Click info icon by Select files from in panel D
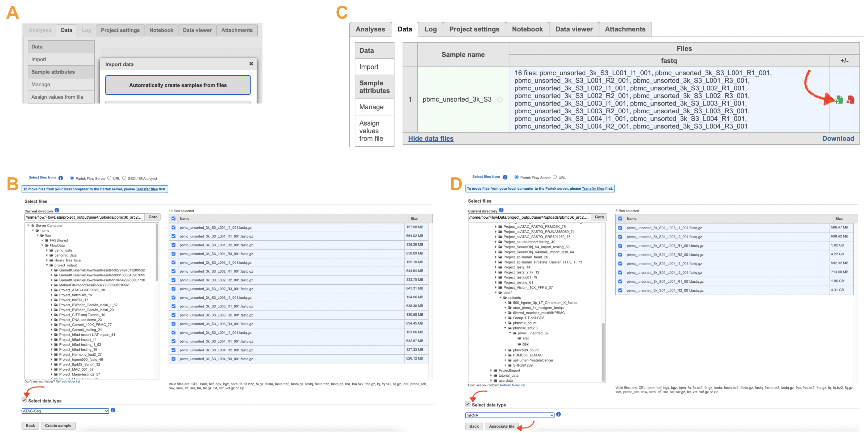This screenshot has width=868, height=433. coord(505,177)
